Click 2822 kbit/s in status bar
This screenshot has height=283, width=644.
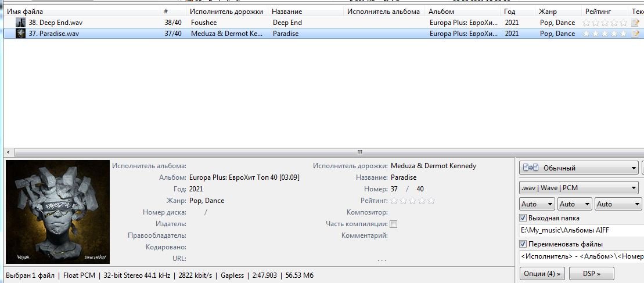195,275
